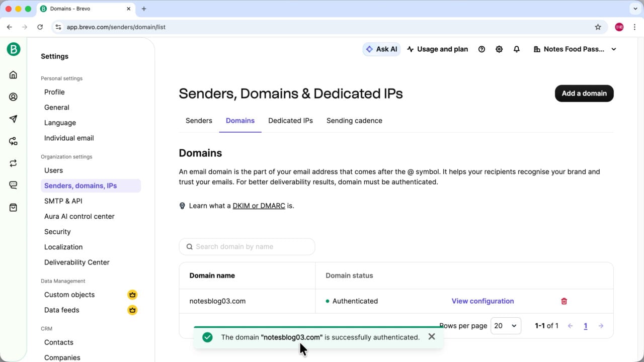Image resolution: width=644 pixels, height=362 pixels.
Task: Open Contacts under CRM
Action: coord(59,342)
